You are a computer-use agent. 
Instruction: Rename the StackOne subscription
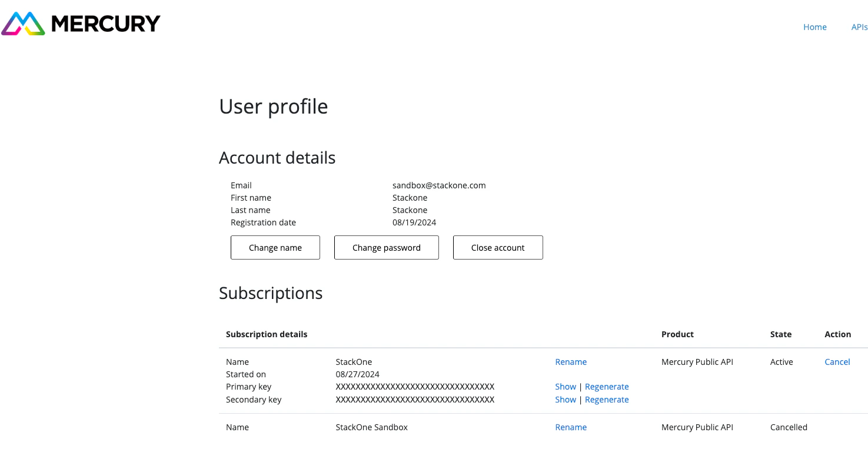570,361
